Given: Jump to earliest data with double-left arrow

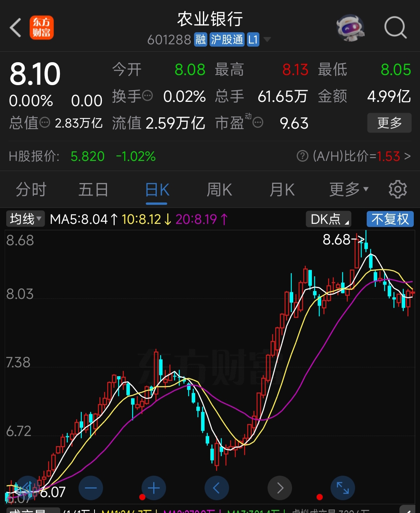Looking at the screenshot, I should pyautogui.click(x=28, y=488).
